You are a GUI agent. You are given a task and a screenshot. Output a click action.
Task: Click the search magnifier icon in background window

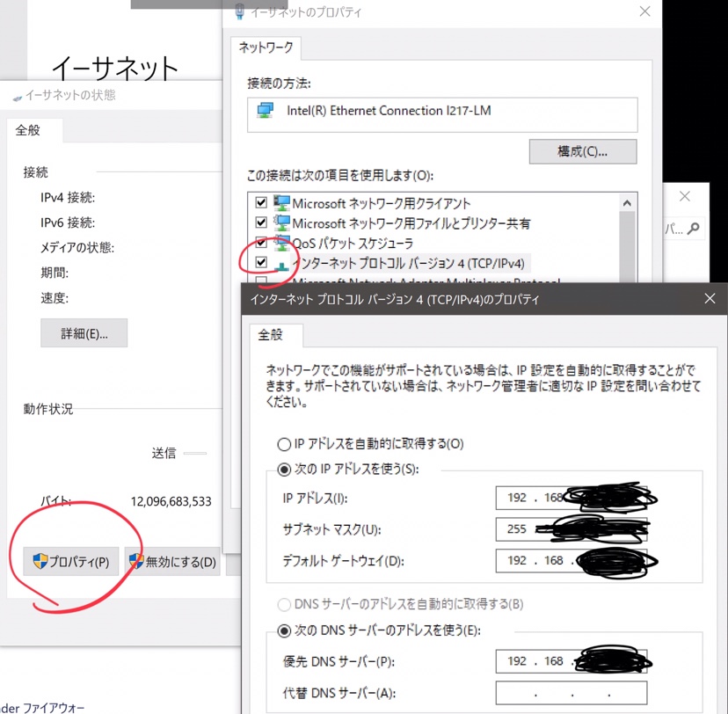tap(693, 228)
